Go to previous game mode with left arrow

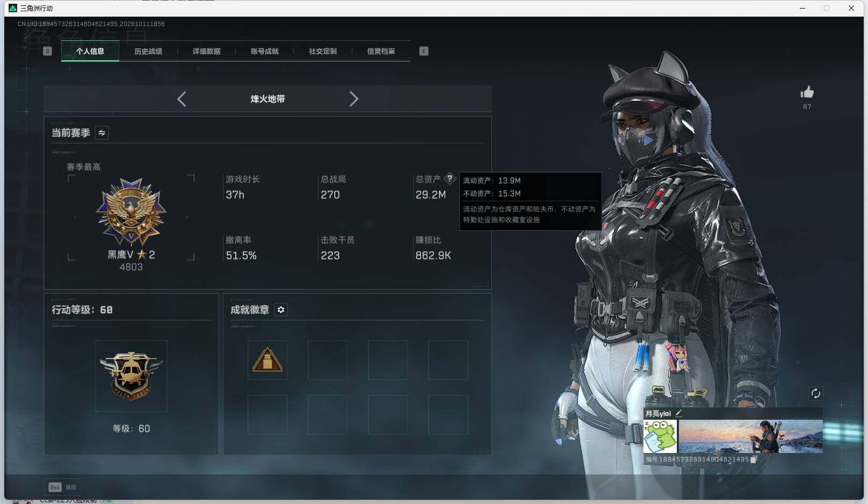click(x=182, y=99)
